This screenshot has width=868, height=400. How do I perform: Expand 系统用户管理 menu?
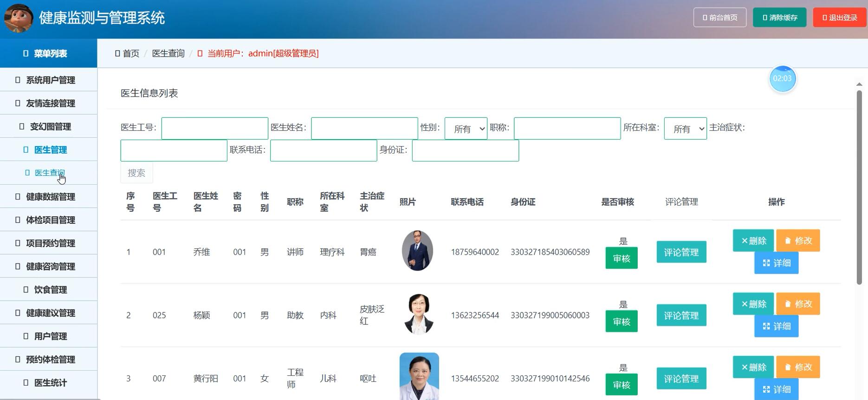click(x=49, y=80)
